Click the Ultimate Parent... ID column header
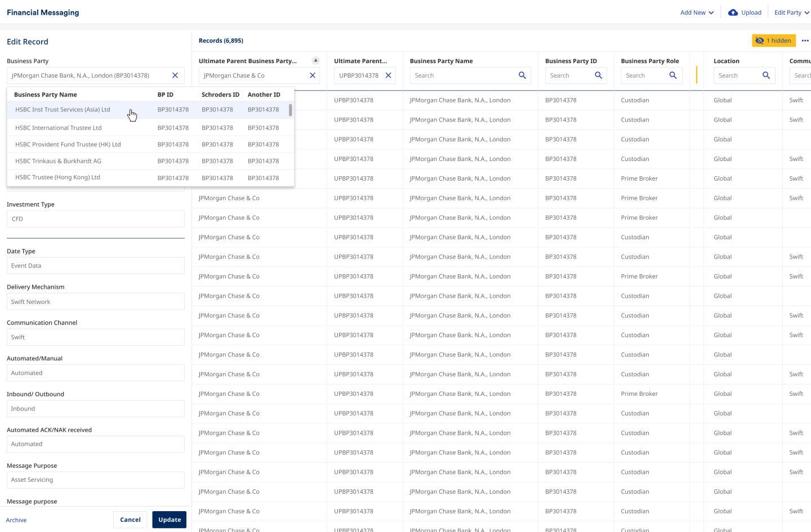Viewport: 811px width, 532px height. click(x=360, y=61)
